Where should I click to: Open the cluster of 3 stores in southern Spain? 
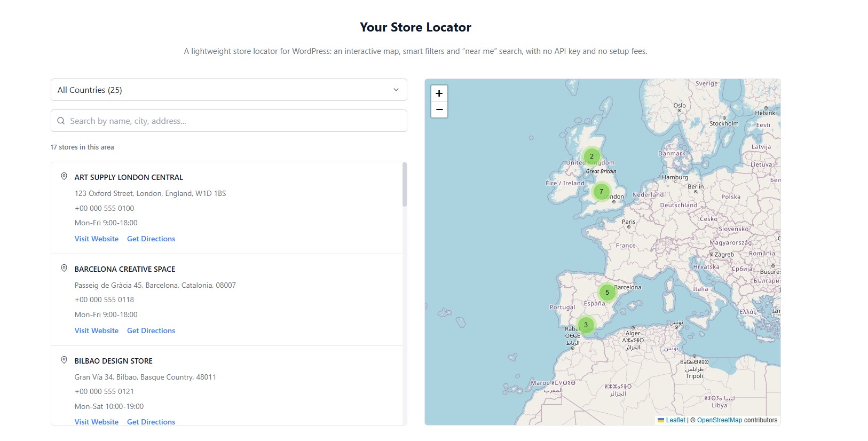coord(586,325)
